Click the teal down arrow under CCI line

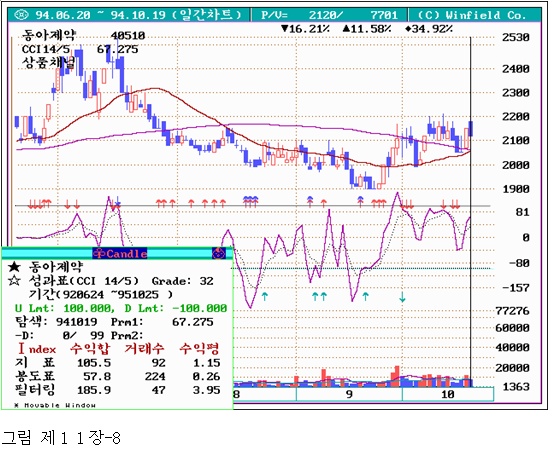[402, 297]
